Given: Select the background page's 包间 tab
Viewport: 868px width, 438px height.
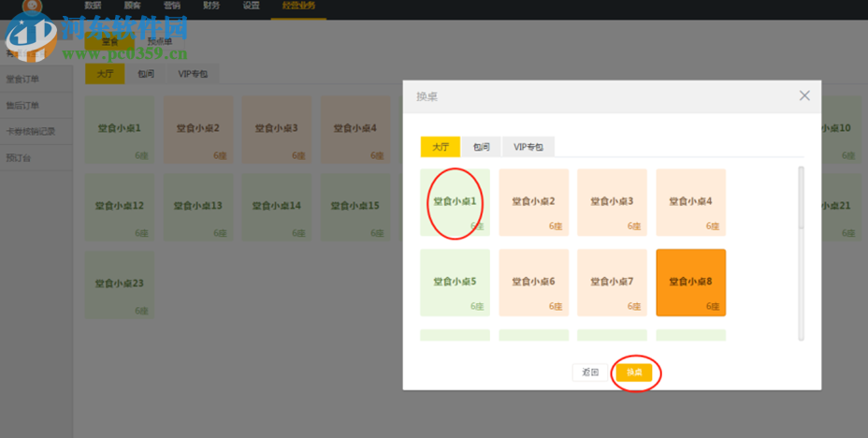Looking at the screenshot, I should (x=146, y=74).
